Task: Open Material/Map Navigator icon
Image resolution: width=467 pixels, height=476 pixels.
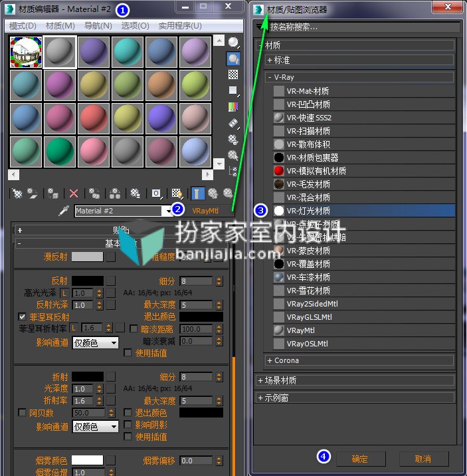Action: (x=233, y=172)
